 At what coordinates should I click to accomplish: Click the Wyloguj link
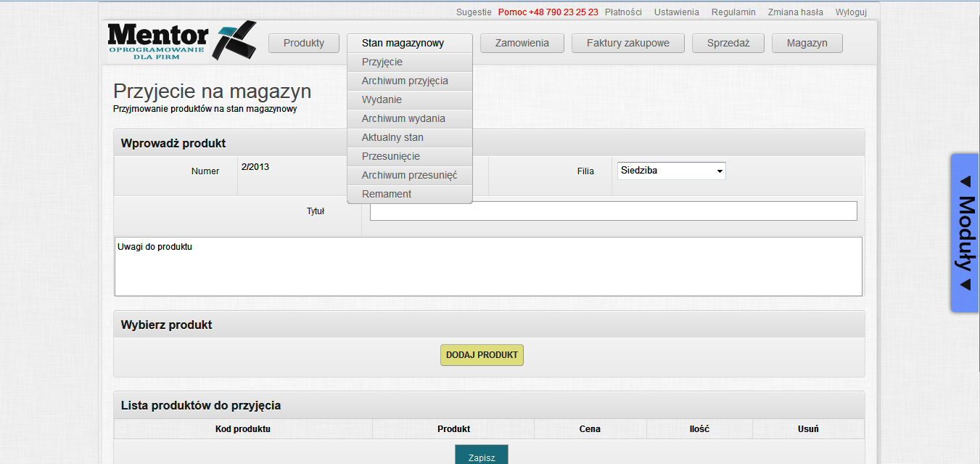(851, 12)
